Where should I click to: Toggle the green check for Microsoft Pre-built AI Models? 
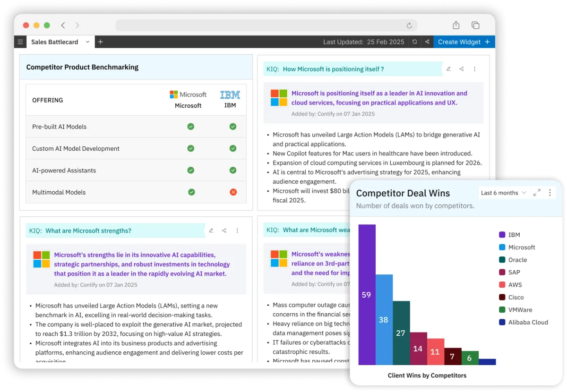pos(190,127)
